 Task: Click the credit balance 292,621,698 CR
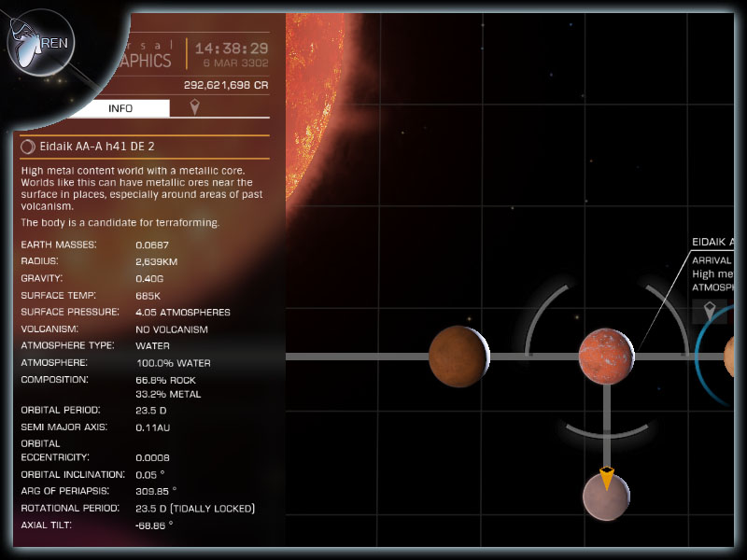coord(226,85)
